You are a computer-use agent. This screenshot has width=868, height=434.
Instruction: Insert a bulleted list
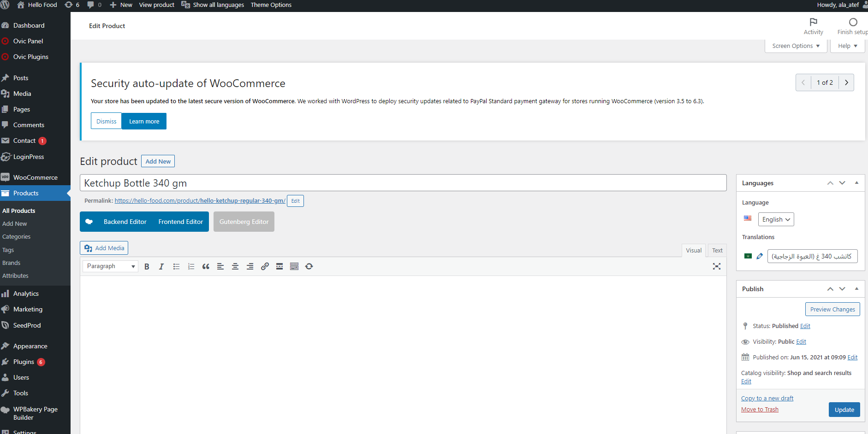pos(176,266)
